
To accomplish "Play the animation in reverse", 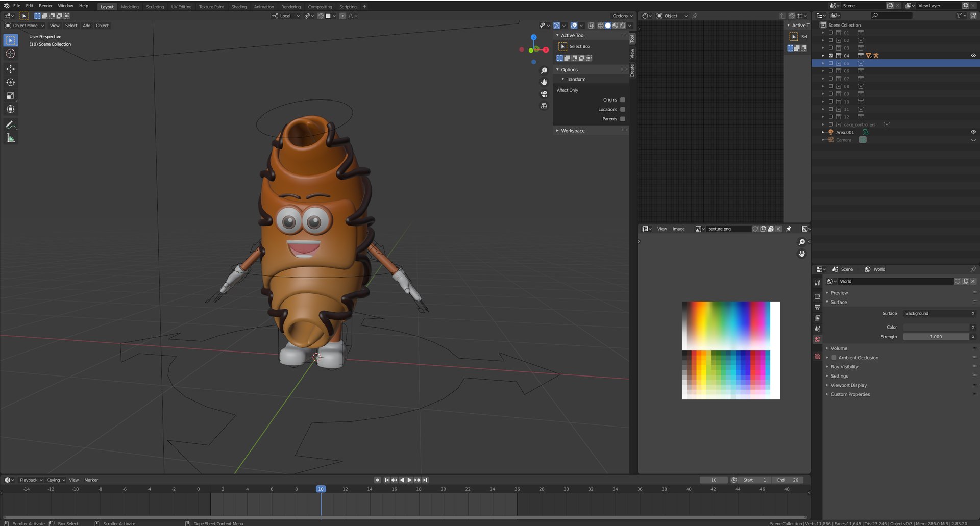I will point(402,480).
